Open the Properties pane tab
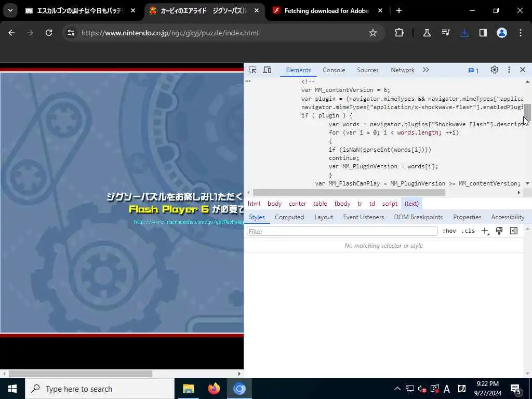 tap(467, 217)
